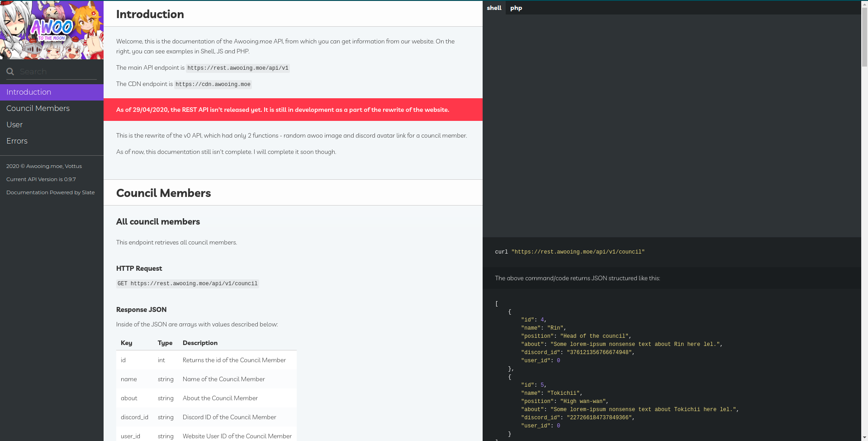This screenshot has width=868, height=441.
Task: Select the Introduction sidebar entry
Action: click(28, 92)
